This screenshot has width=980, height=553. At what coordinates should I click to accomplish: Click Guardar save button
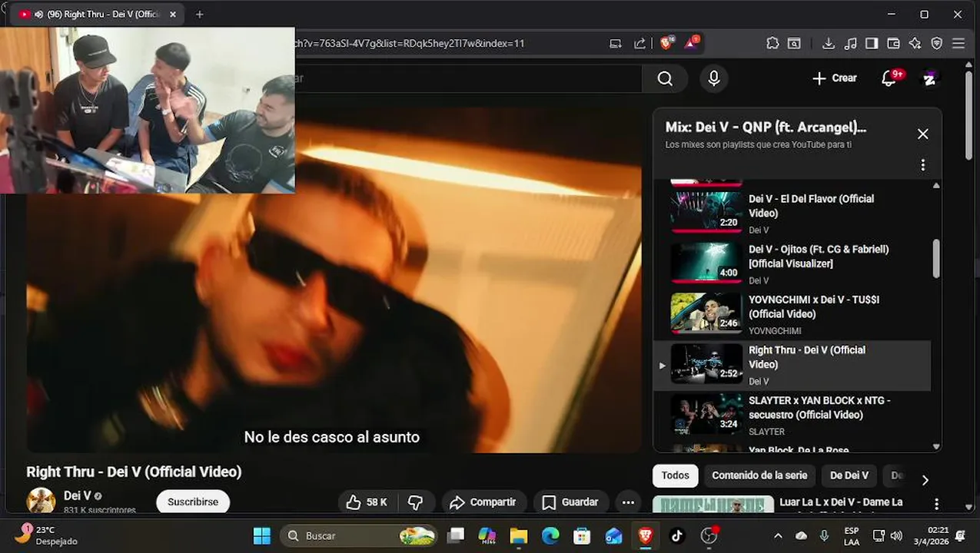coord(571,502)
